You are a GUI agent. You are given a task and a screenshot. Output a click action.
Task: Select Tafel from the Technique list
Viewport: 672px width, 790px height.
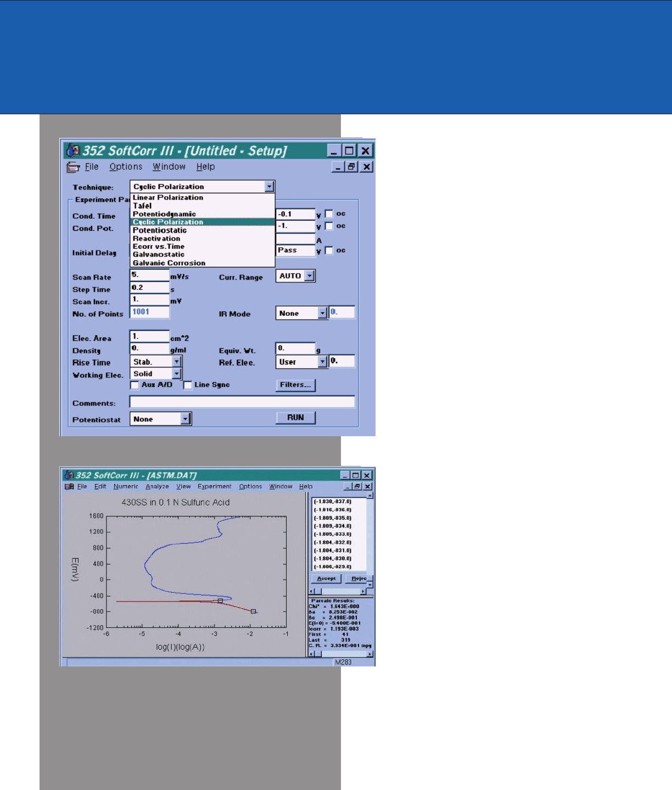142,205
